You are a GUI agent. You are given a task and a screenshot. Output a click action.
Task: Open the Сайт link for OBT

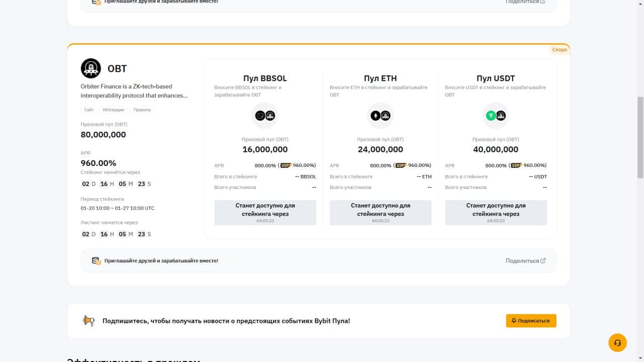coord(89,110)
